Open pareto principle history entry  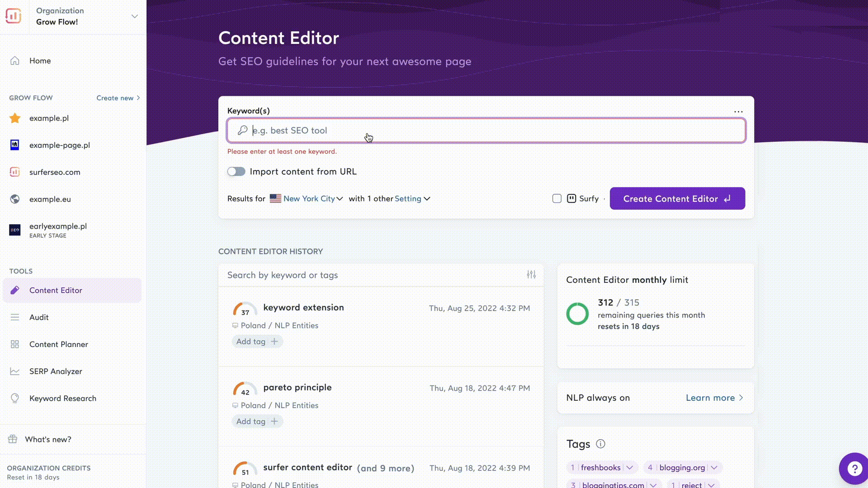coord(297,387)
